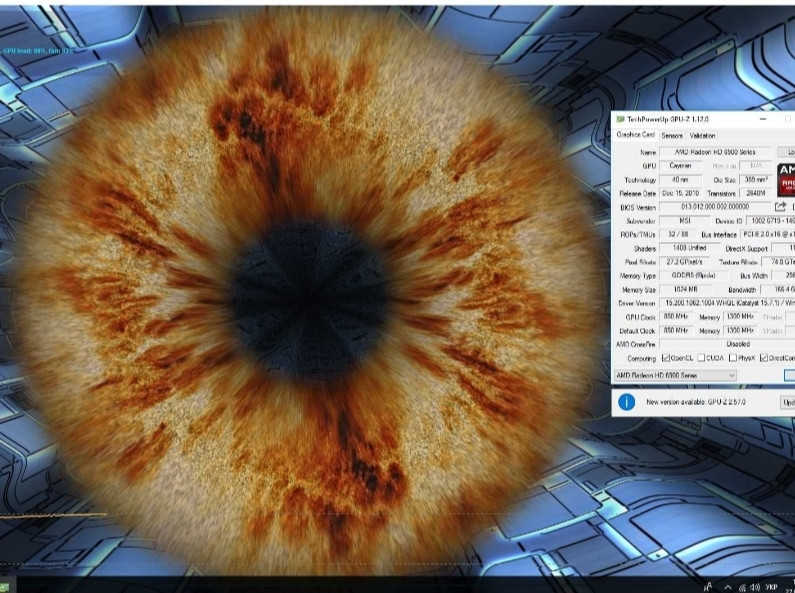The image size is (795, 593).
Task: Click the New version available GPU-Z 2.57.0 text
Action: (x=696, y=402)
